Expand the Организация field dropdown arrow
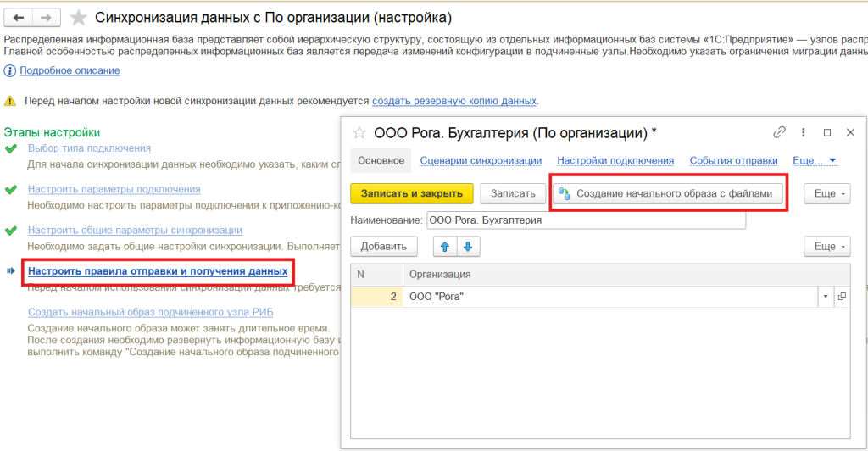868x451 pixels. [x=825, y=297]
